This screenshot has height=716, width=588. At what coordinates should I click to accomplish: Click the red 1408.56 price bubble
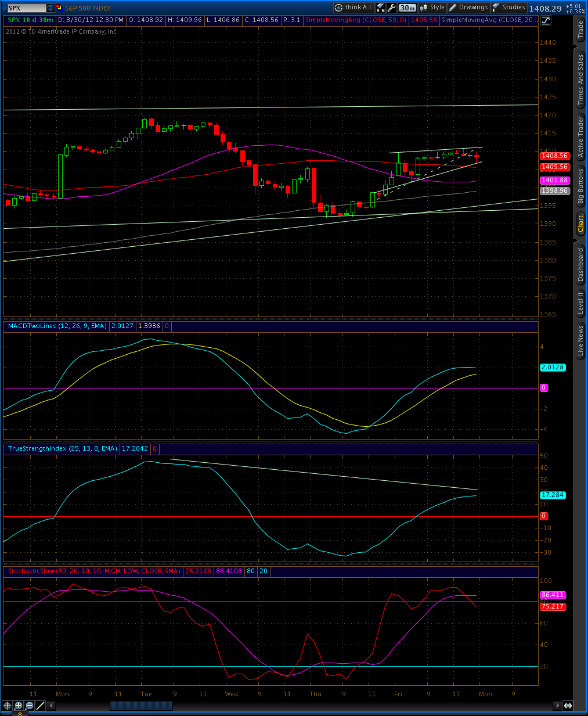554,156
